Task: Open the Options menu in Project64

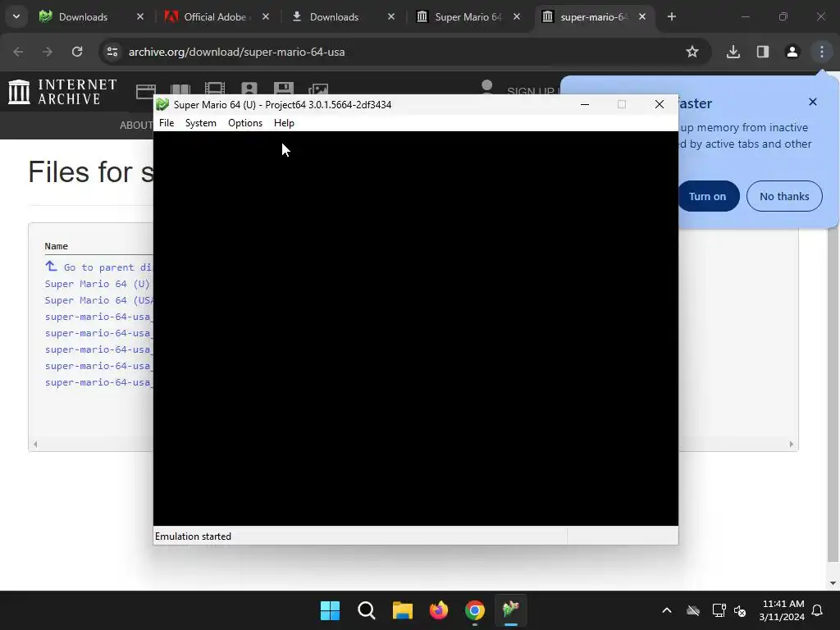Action: tap(244, 123)
